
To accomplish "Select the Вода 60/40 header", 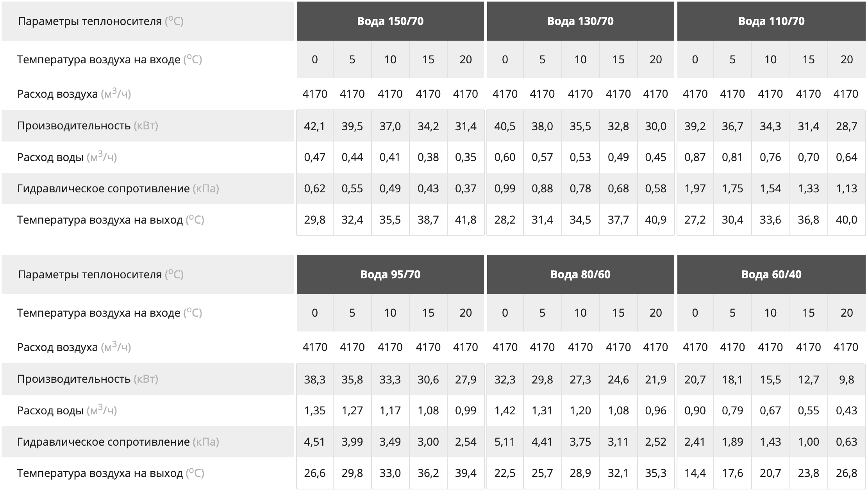I will pos(772,274).
